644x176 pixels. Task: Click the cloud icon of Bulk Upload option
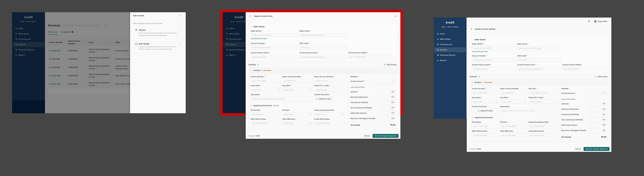point(136,44)
